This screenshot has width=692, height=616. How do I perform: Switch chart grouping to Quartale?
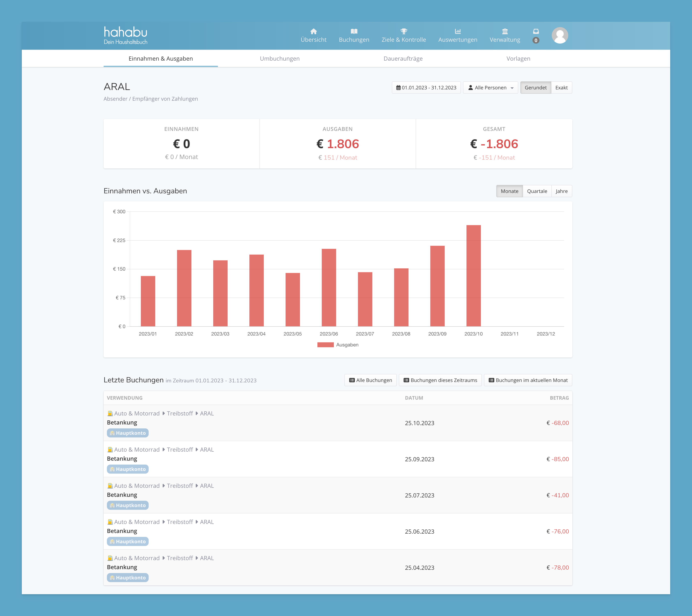point(537,191)
